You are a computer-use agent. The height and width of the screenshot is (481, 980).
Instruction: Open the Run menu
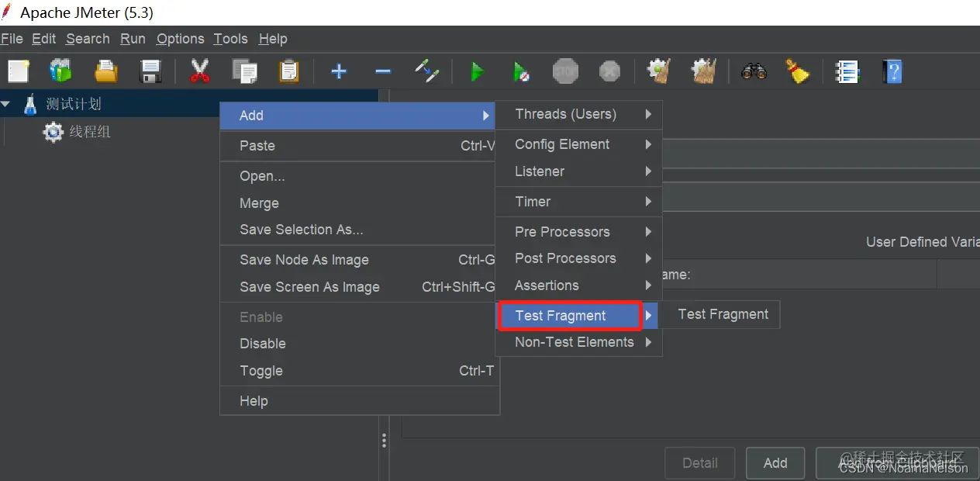click(133, 39)
